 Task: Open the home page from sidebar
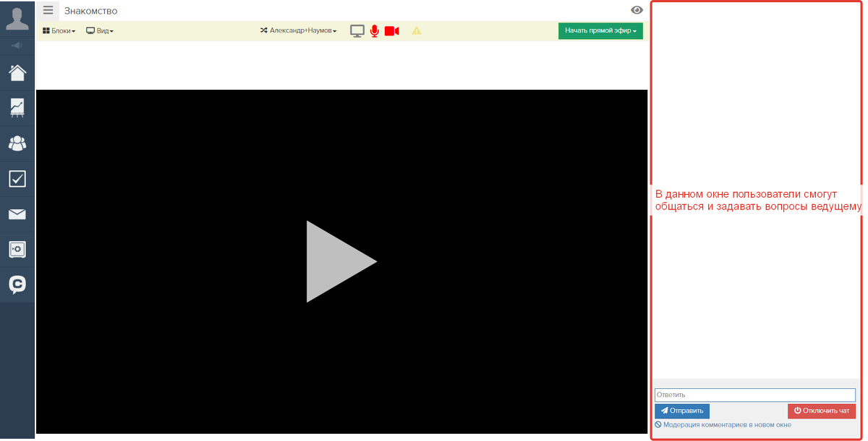coord(17,72)
